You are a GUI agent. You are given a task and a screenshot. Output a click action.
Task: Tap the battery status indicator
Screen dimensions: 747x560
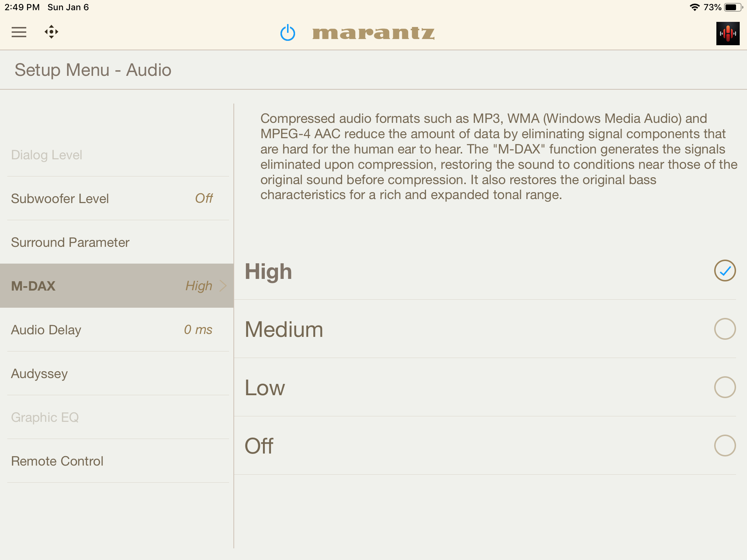733,7
